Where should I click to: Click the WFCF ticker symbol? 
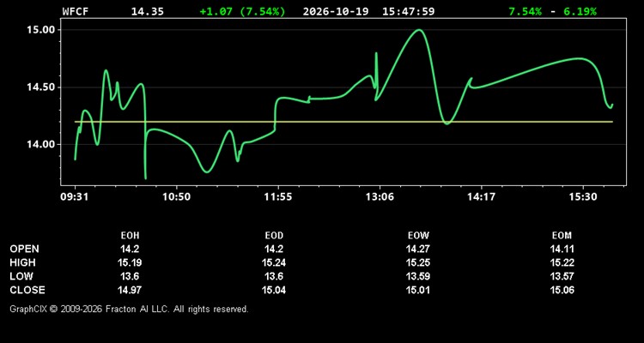tap(75, 11)
